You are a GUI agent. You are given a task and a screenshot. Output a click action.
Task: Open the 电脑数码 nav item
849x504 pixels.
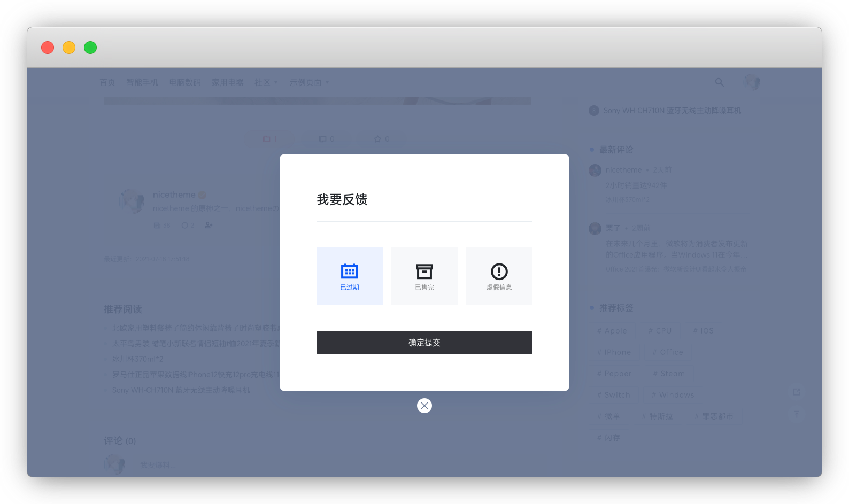point(185,82)
